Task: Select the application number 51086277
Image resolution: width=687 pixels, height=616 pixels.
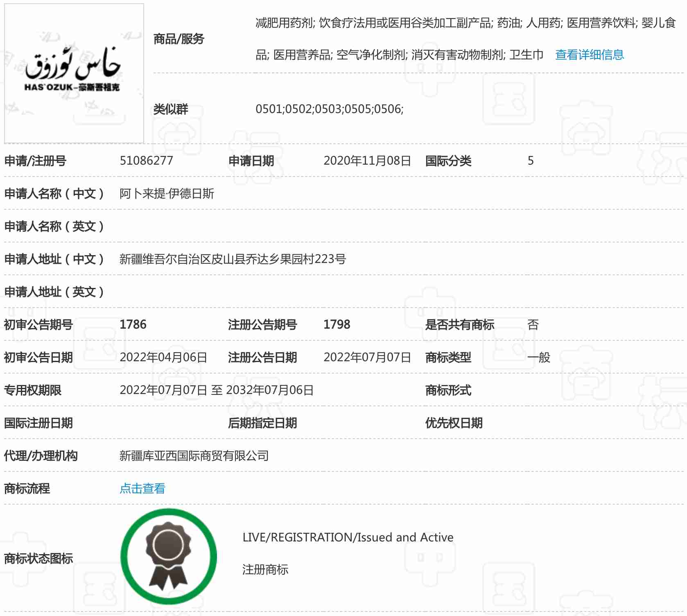Action: point(146,161)
